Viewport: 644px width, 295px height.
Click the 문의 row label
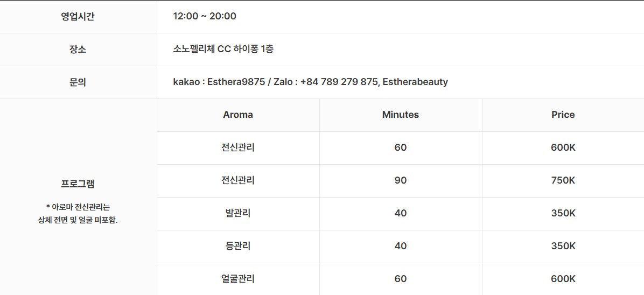pyautogui.click(x=78, y=82)
